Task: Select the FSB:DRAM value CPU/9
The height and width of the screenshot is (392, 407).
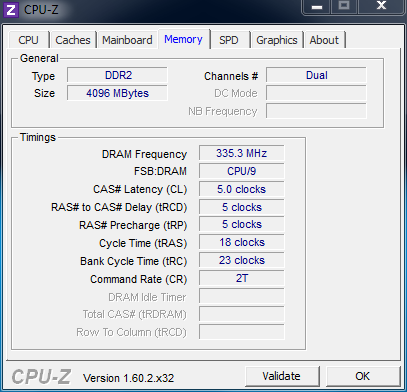Action: coord(242,171)
